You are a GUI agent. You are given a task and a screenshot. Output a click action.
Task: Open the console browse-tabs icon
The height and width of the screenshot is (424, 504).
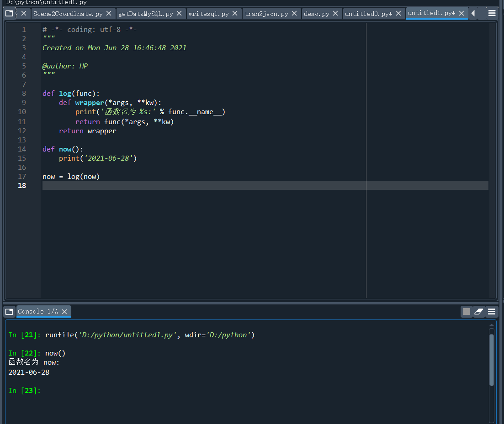pyautogui.click(x=9, y=312)
